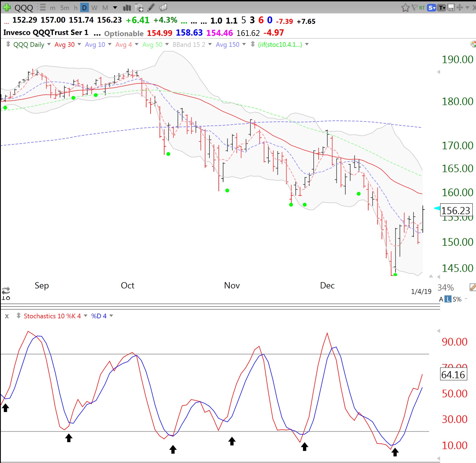Select the Daily timeframe D
The width and height of the screenshot is (476, 463).
point(85,8)
